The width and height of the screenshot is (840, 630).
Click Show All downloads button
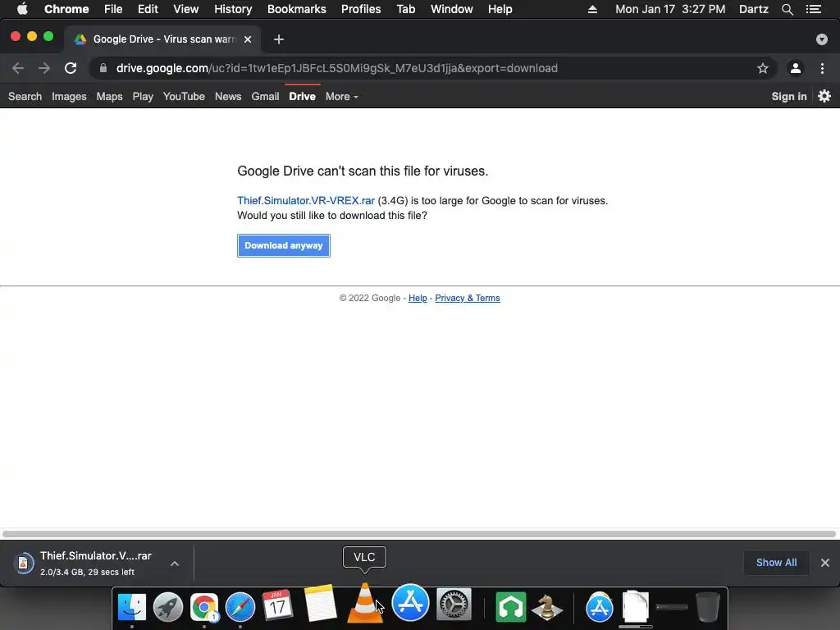(x=776, y=563)
